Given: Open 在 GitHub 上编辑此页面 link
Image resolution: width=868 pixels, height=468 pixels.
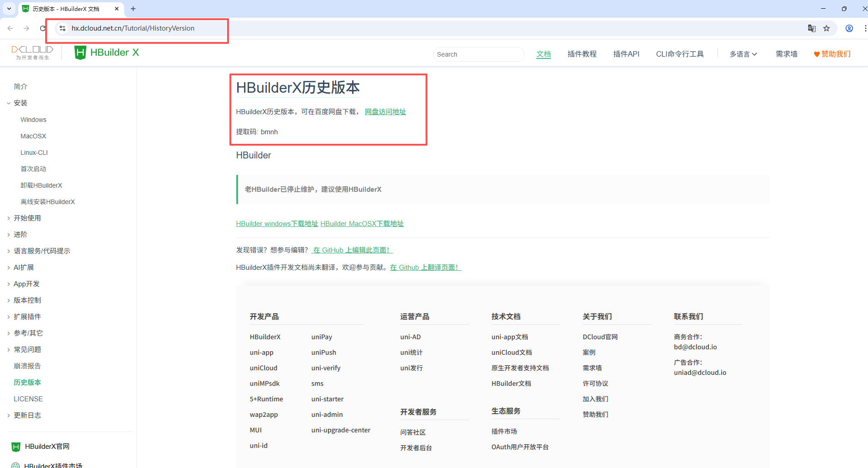Looking at the screenshot, I should pyautogui.click(x=352, y=250).
